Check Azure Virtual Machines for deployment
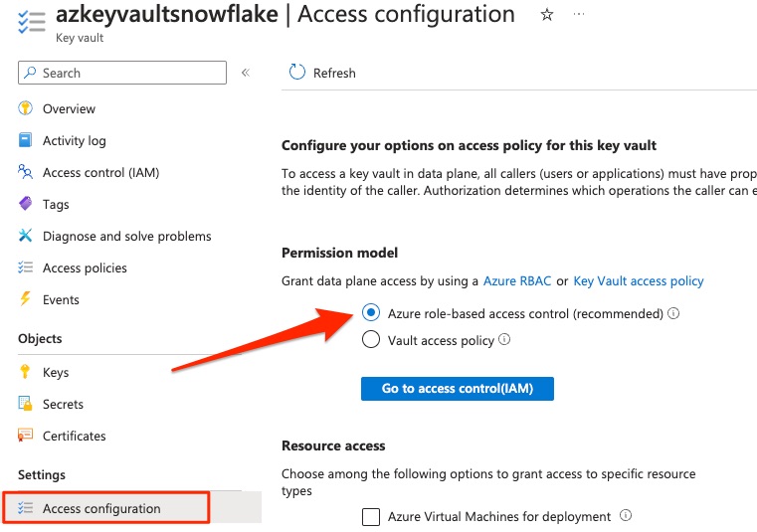 (371, 516)
